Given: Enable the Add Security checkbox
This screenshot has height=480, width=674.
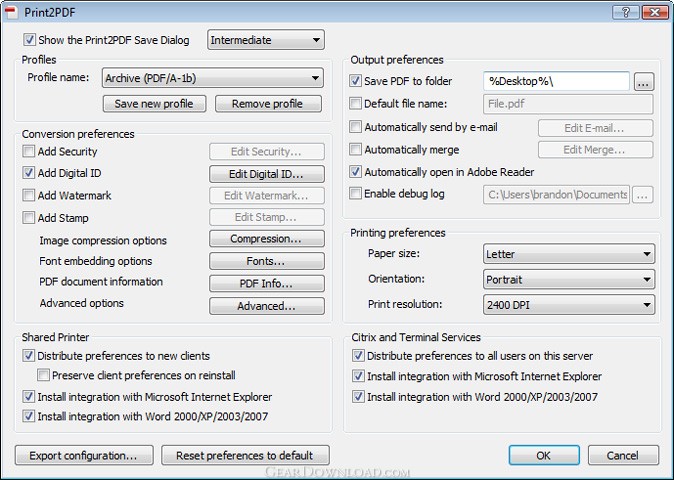Looking at the screenshot, I should click(x=29, y=151).
